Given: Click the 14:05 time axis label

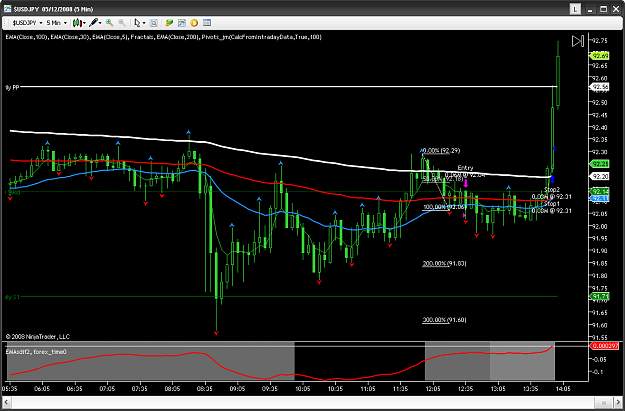Looking at the screenshot, I should (563, 388).
